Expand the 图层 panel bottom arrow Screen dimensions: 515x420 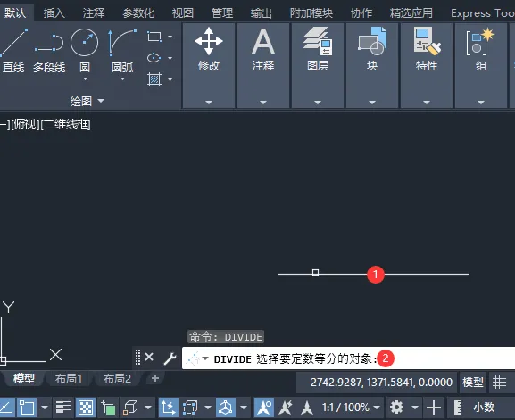tap(318, 103)
